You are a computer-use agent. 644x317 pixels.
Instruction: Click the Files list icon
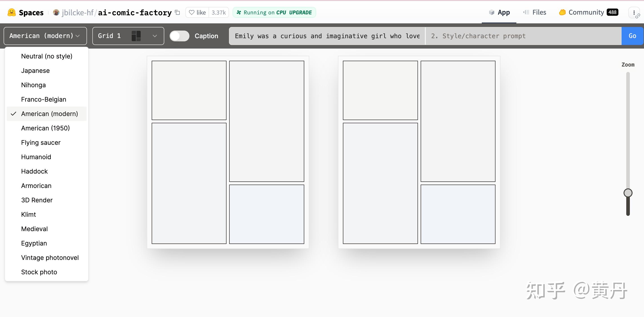pos(526,13)
